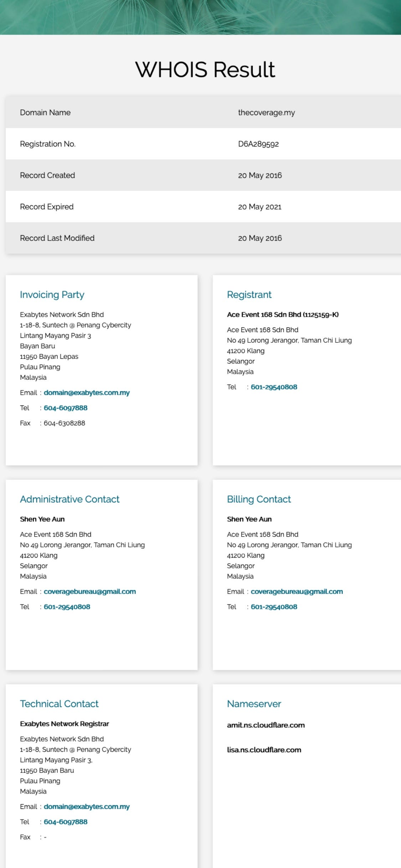Open Invoicing Party email domain@exabytes.com.my
Image resolution: width=401 pixels, height=868 pixels.
pyautogui.click(x=87, y=393)
